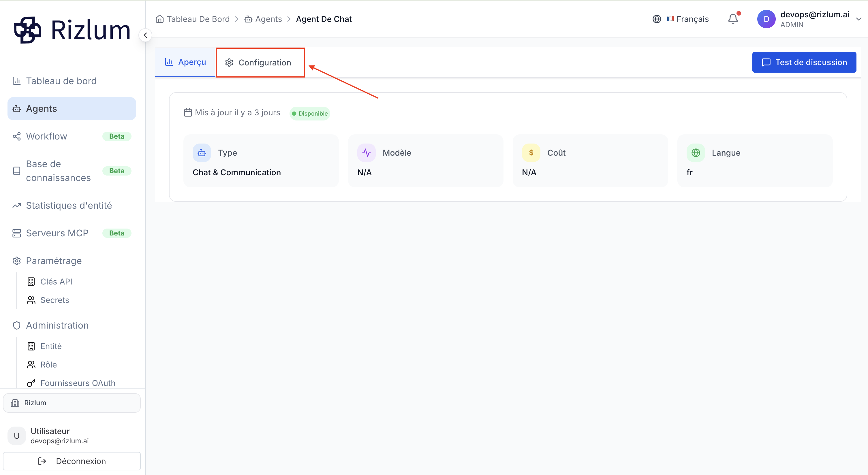868x475 pixels.
Task: Click the 'fr' language value
Action: (x=689, y=172)
